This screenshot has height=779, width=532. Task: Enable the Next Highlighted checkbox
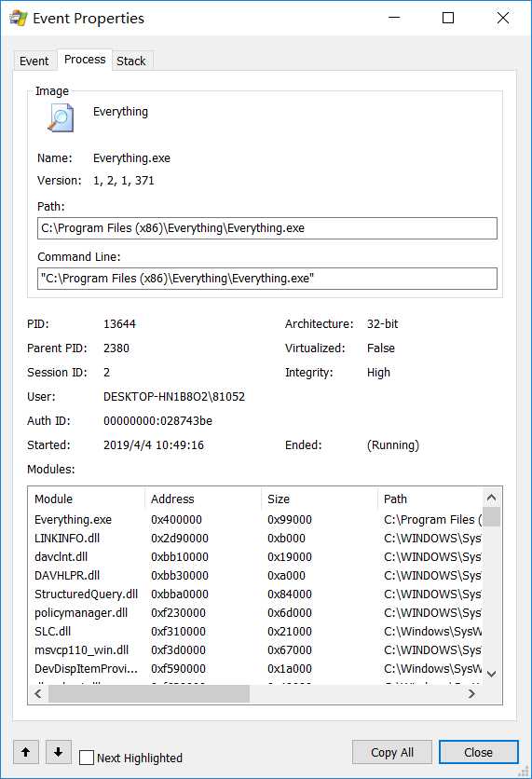point(87,758)
